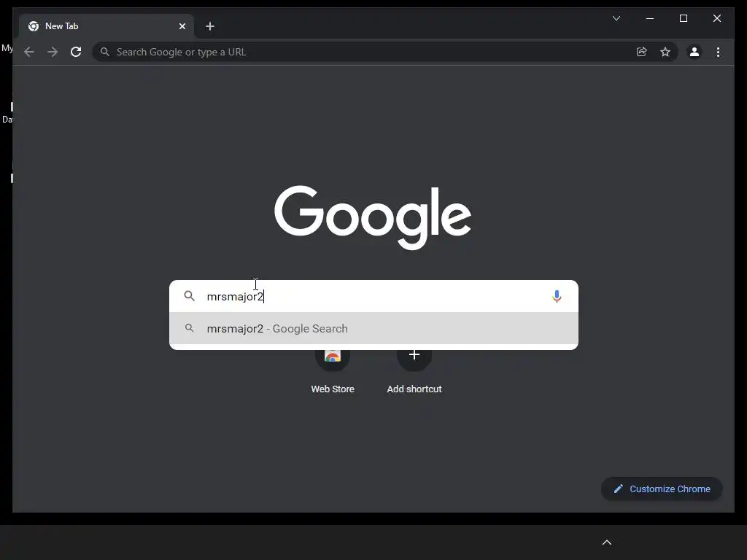747x560 pixels.
Task: Minimize the Chrome window
Action: pos(650,18)
